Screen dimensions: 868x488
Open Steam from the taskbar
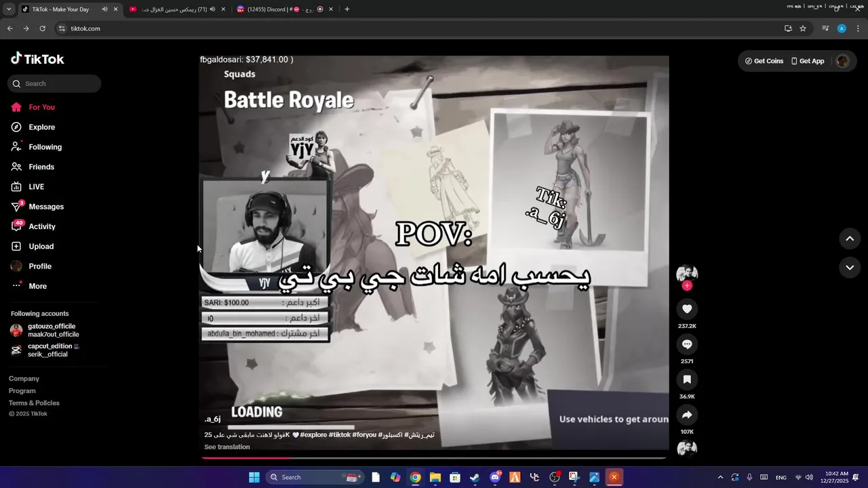[x=475, y=477]
